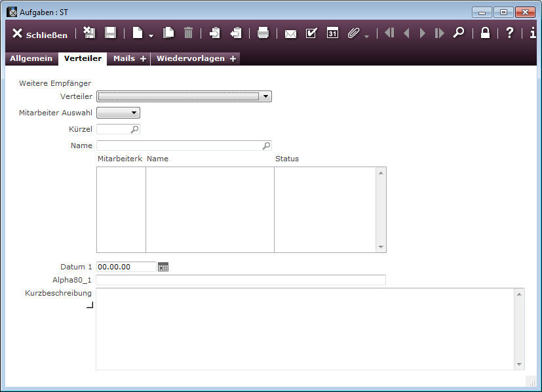Click the magnifier search icon in toolbar
542x392 pixels.
(459, 33)
